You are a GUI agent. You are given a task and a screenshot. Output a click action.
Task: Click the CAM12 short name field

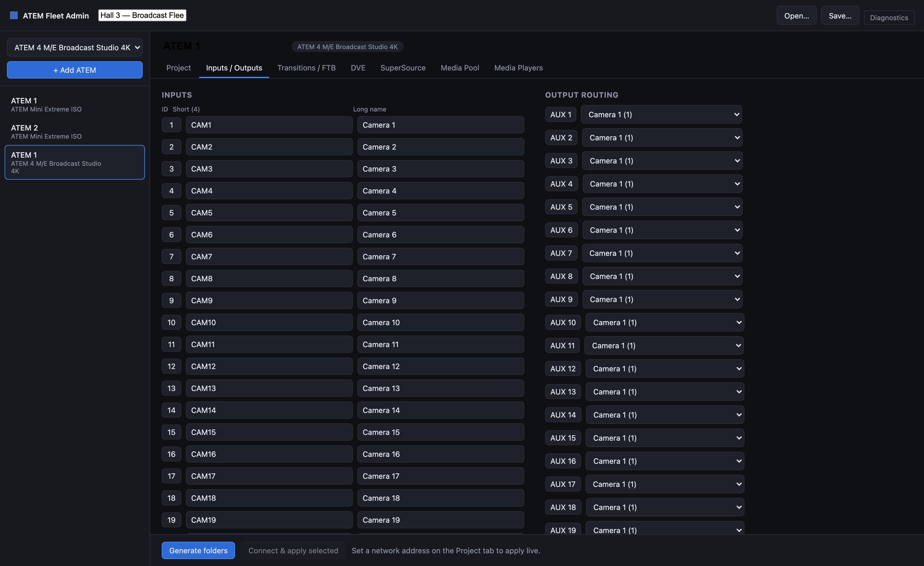269,366
